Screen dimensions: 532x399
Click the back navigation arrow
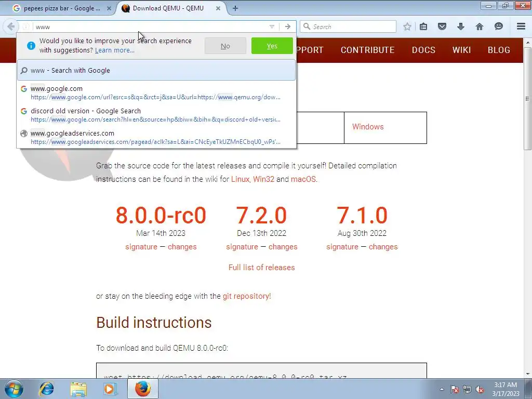click(x=11, y=26)
